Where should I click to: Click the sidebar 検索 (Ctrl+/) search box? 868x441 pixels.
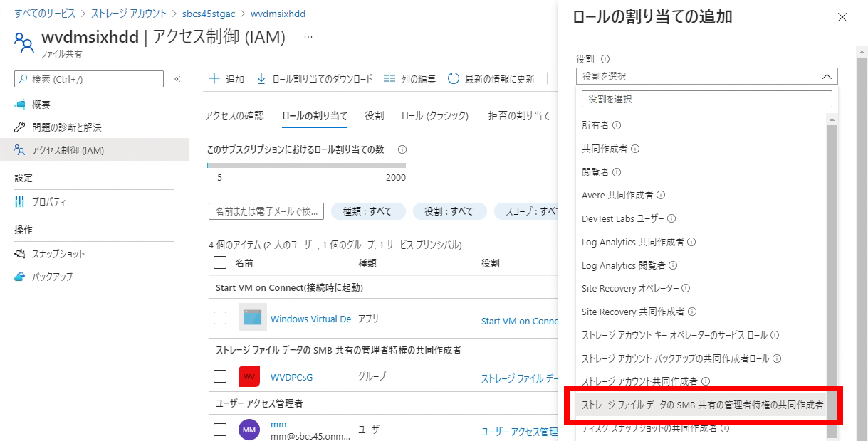pyautogui.click(x=89, y=79)
